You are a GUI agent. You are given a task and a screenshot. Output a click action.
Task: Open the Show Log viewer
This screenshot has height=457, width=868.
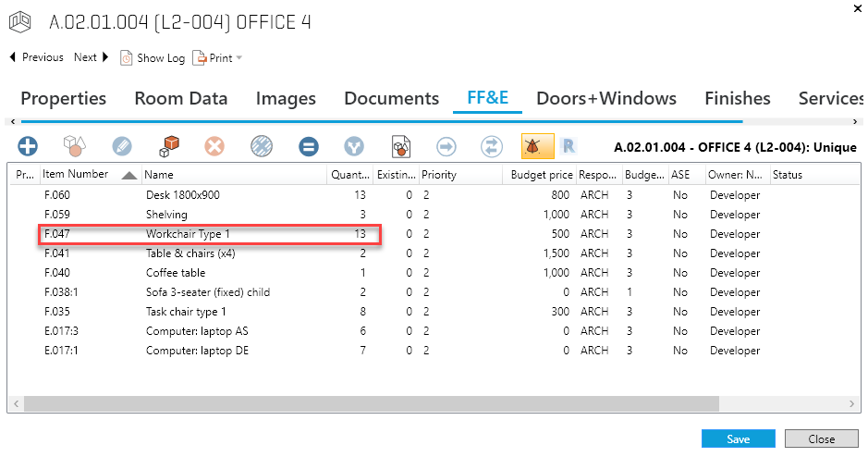click(x=153, y=57)
